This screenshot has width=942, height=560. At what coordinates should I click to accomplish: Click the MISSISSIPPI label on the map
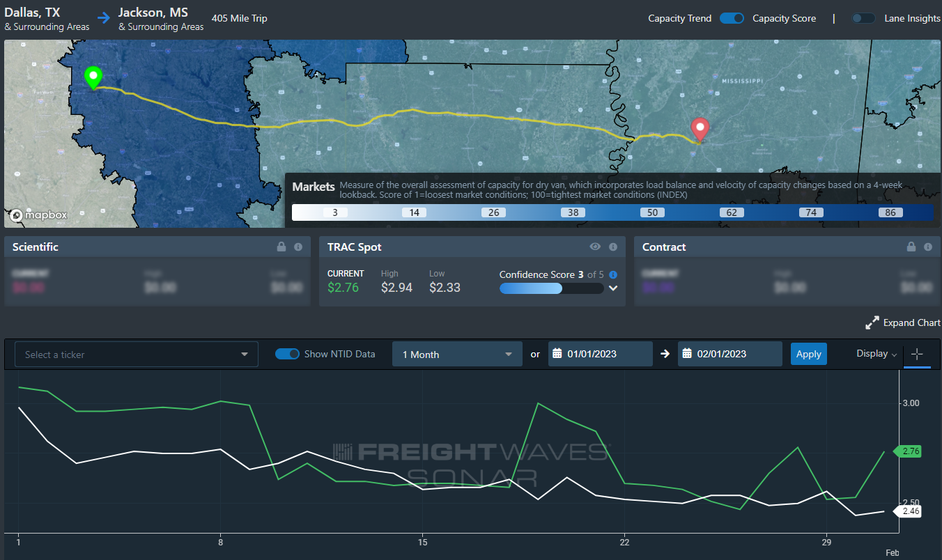741,81
